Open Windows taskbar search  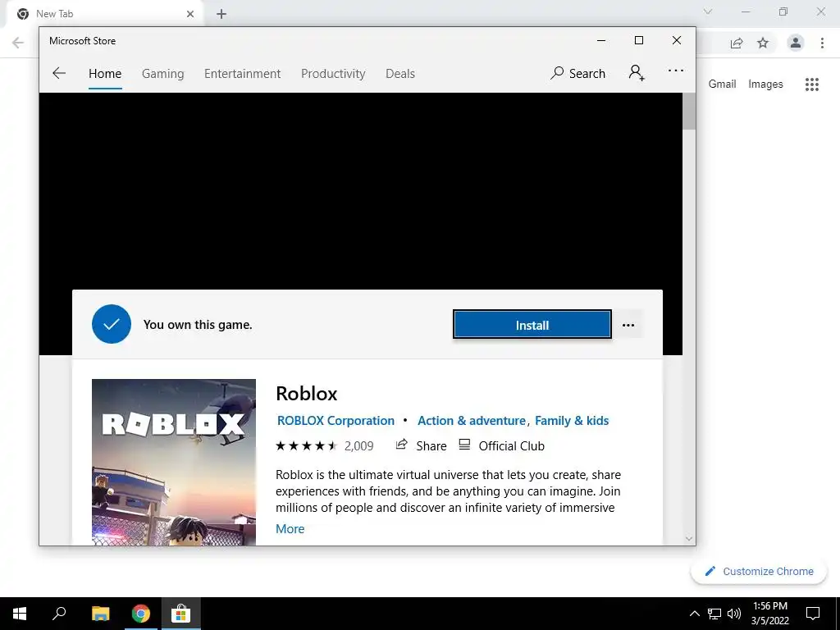59,614
